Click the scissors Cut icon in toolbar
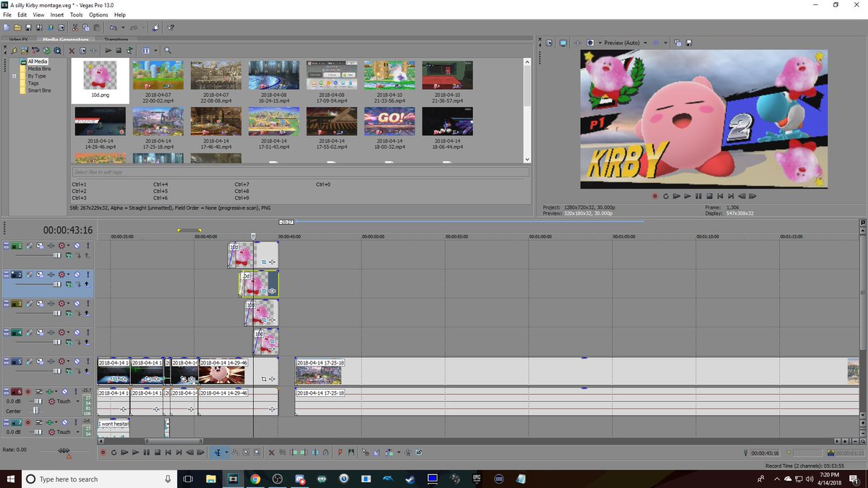Viewport: 868px width, 488px height. tap(75, 27)
